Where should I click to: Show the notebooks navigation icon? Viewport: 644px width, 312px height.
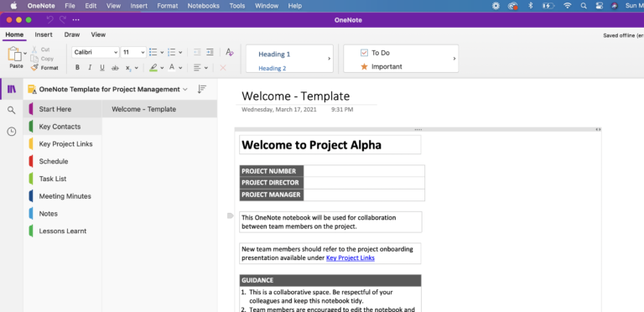click(x=12, y=89)
